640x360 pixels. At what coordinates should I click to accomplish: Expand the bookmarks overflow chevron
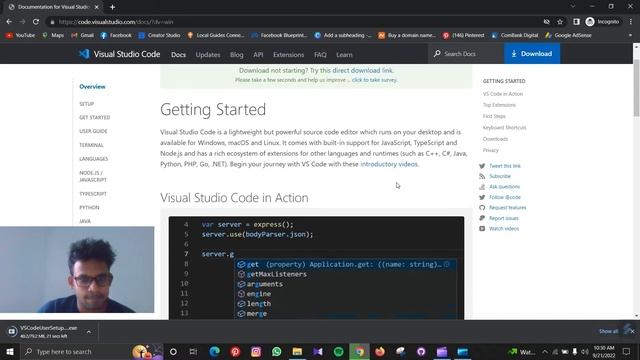[x=630, y=36]
